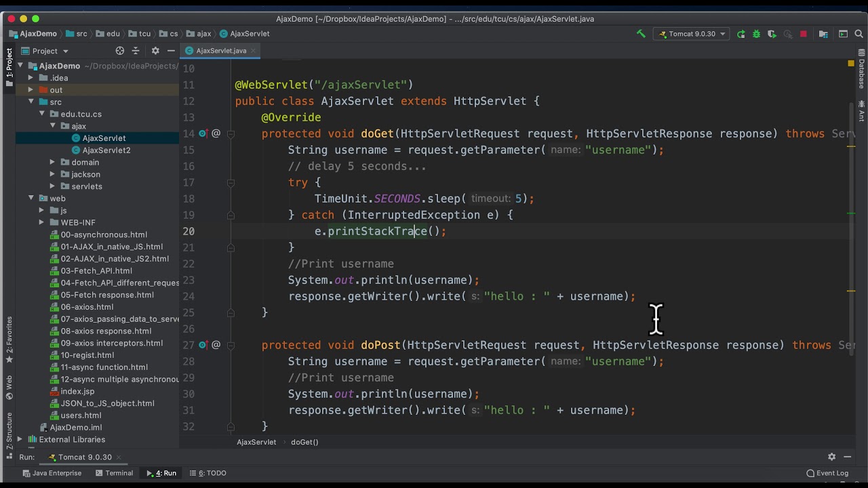Screen dimensions: 868x488
Task: Open the Database side tool window
Action: pos(861,70)
